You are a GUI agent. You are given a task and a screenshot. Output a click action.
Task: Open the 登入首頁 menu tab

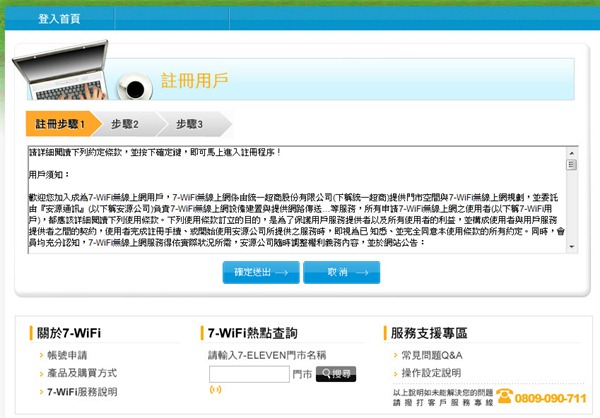[59, 18]
